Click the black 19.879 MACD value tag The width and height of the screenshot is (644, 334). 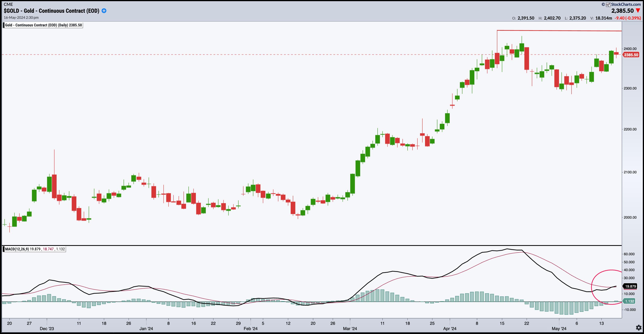630,286
